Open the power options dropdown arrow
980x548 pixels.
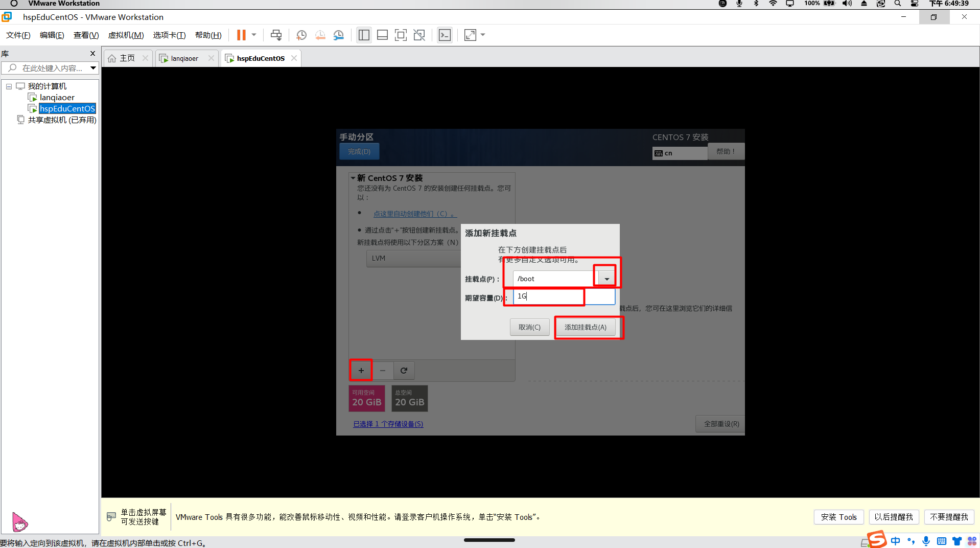[x=254, y=35]
